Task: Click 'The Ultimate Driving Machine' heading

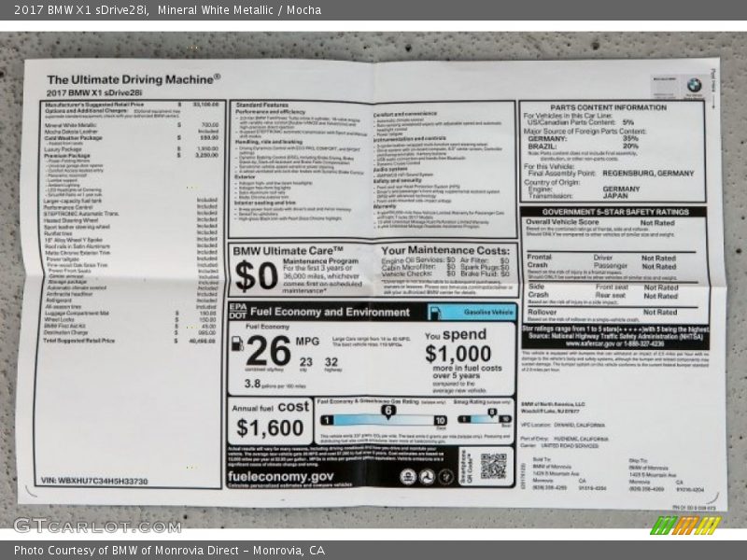Action: coord(134,79)
